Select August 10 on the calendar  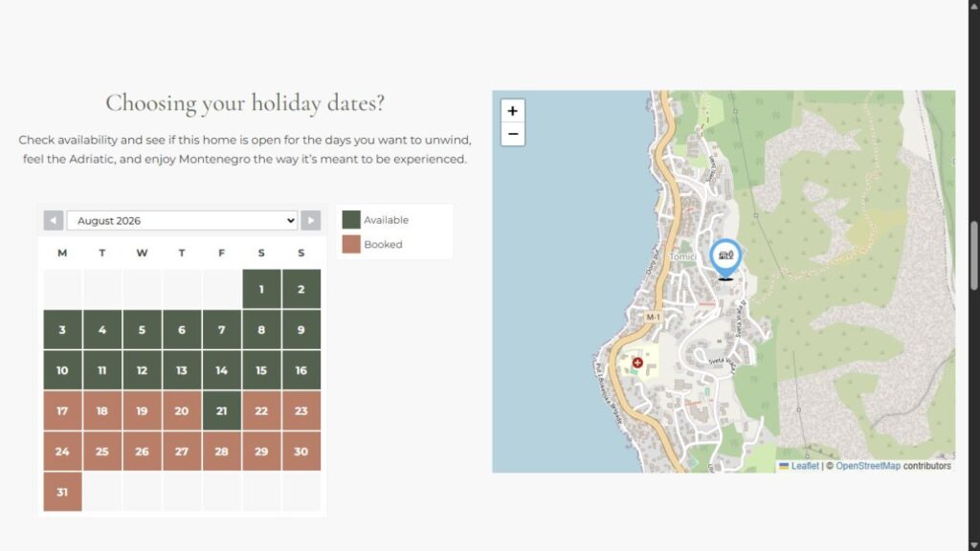click(62, 370)
